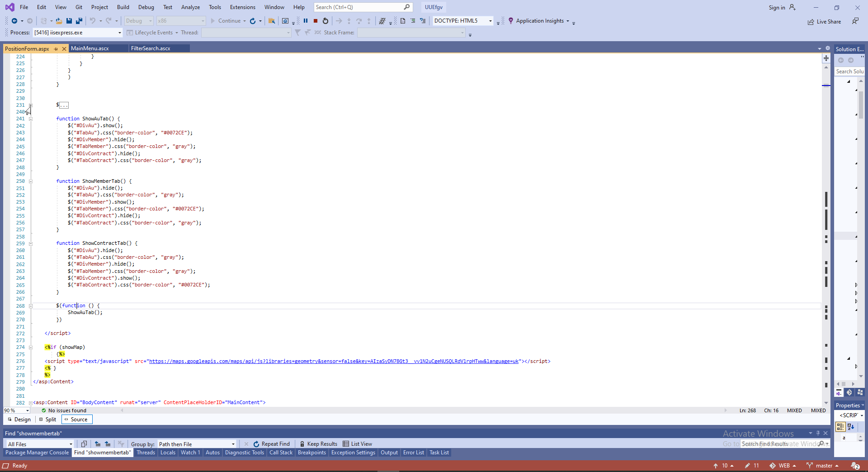
Task: Click the split editor icon above scrollbar
Action: point(826,58)
